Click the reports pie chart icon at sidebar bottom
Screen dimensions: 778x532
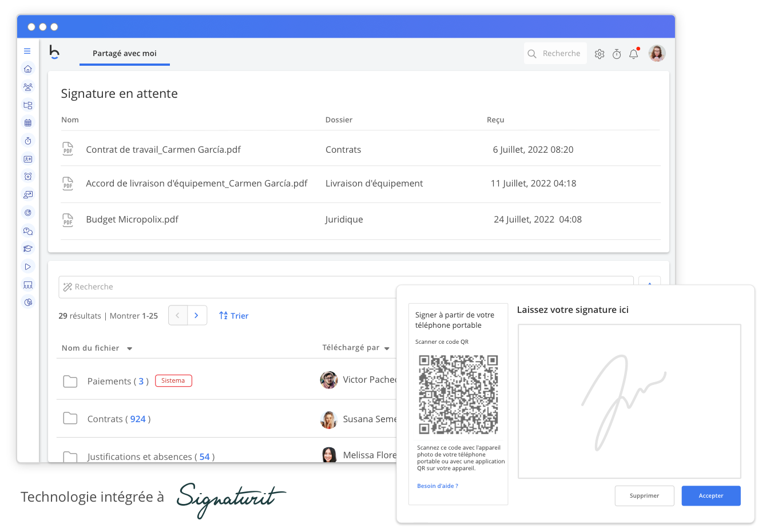tap(27, 302)
